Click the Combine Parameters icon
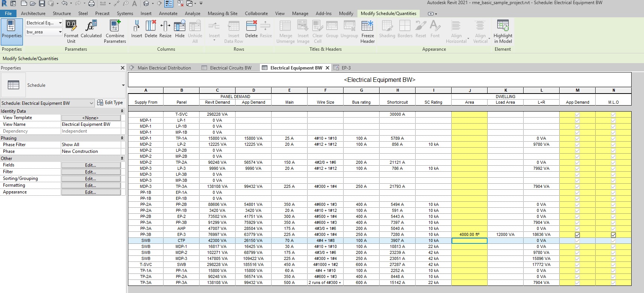The image size is (644, 293). (x=115, y=26)
